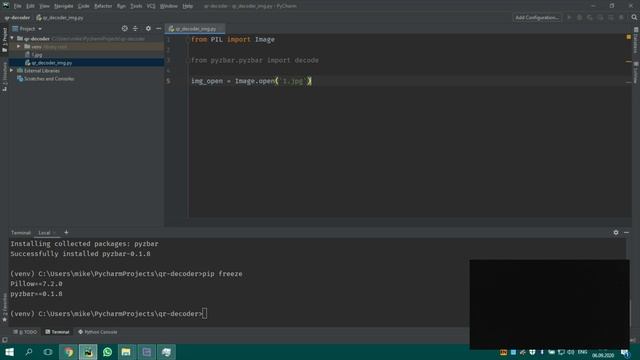Toggle the Project tool window stripe button
640x360 pixels.
4,40
